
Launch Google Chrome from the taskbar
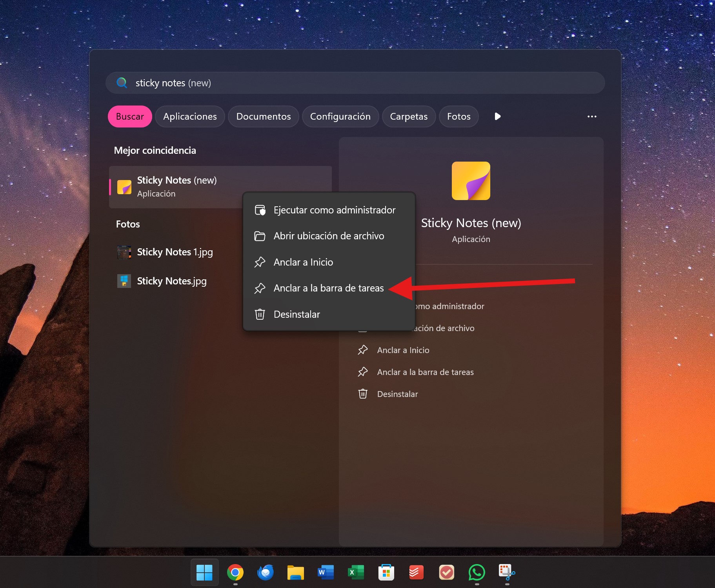(x=235, y=572)
